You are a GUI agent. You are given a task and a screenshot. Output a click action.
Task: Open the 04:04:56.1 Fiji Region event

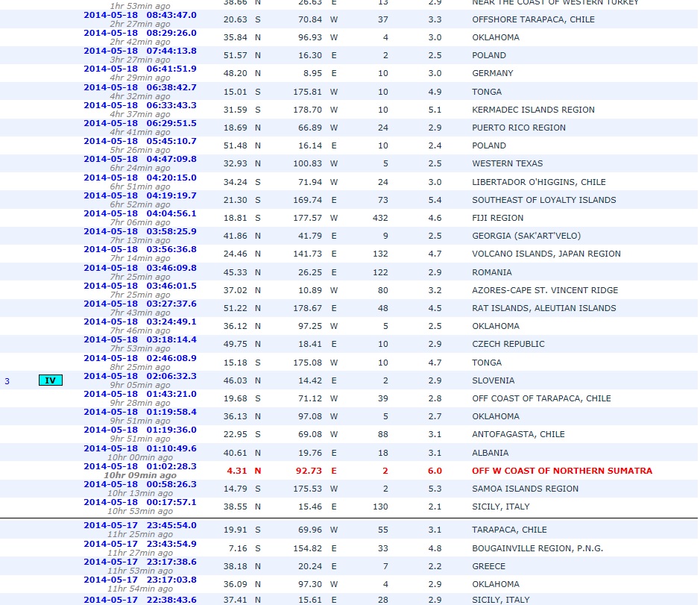[x=139, y=213]
